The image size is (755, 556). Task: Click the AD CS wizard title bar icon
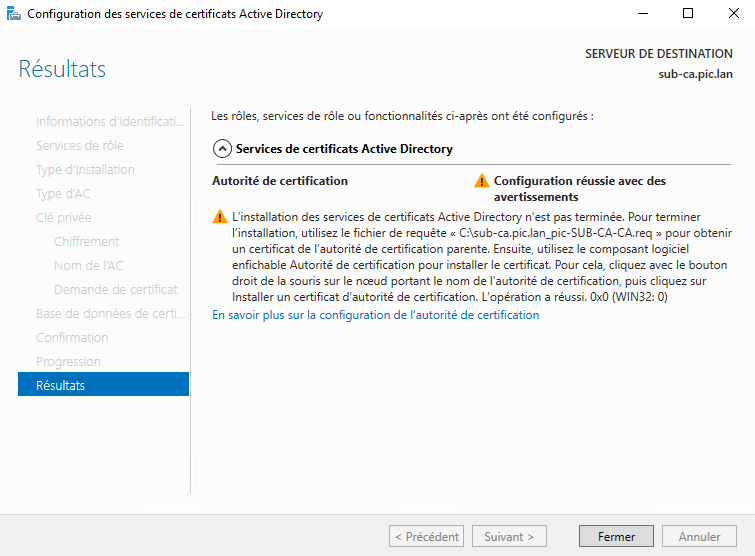[x=14, y=13]
